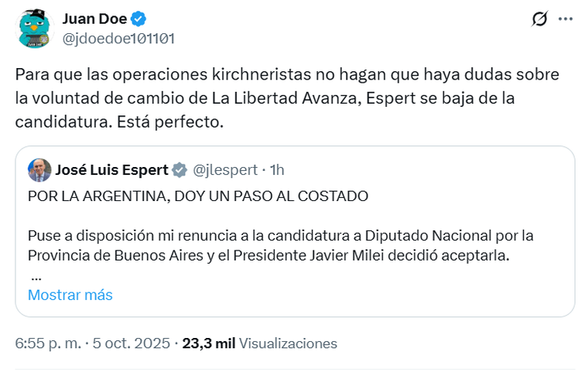
Task: Open Juan Doe's profile picture
Action: tap(34, 29)
